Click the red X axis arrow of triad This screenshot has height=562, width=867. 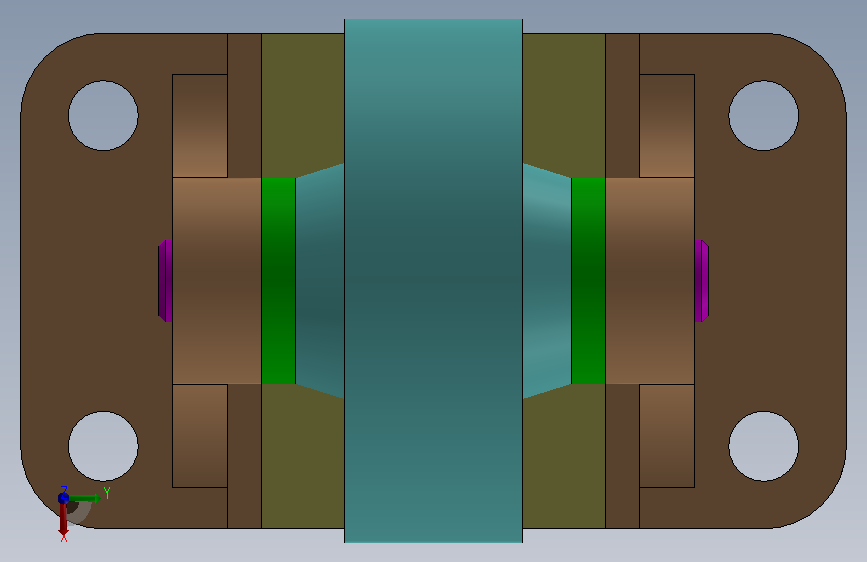point(64,519)
